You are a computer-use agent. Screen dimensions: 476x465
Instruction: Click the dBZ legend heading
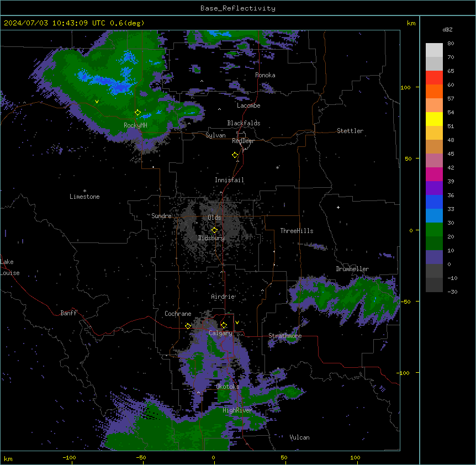(x=447, y=29)
